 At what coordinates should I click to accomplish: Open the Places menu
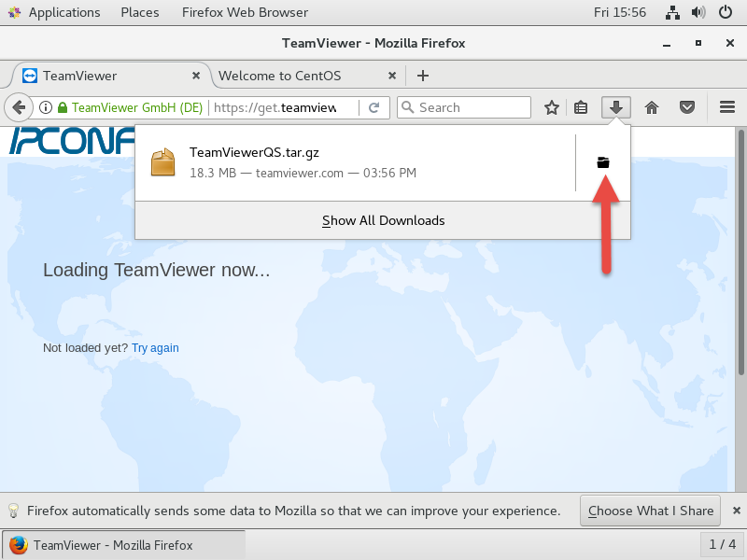pyautogui.click(x=140, y=12)
